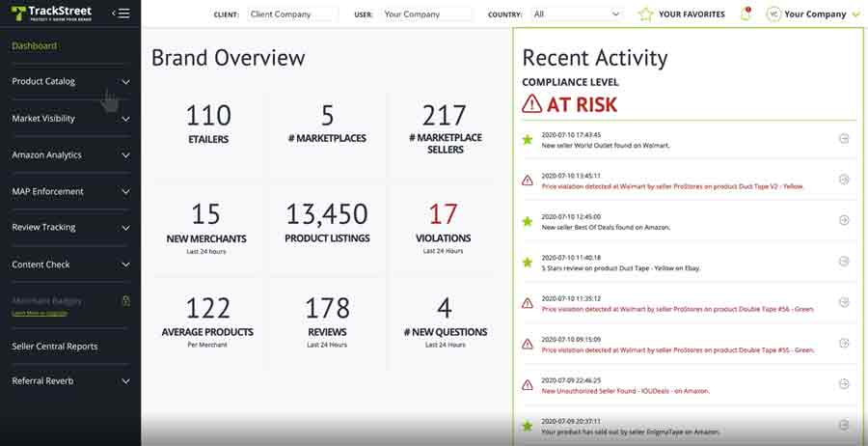Open Review Tracking menu item
Image resolution: width=868 pixels, height=446 pixels.
[x=43, y=228]
